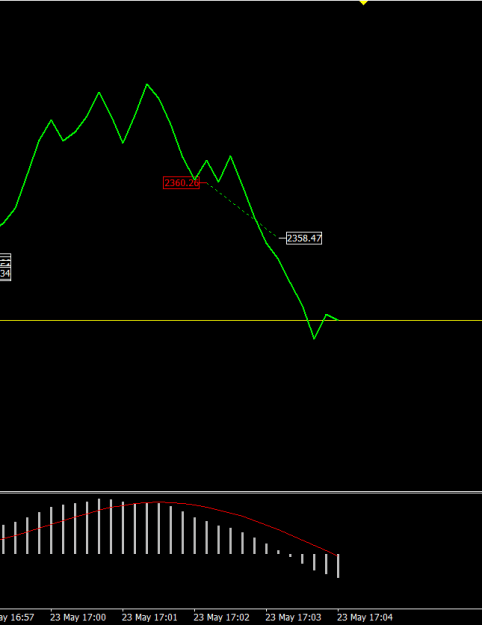Click the yellow triangle marker at the chart top
This screenshot has height=625, width=482.
pos(363,2)
